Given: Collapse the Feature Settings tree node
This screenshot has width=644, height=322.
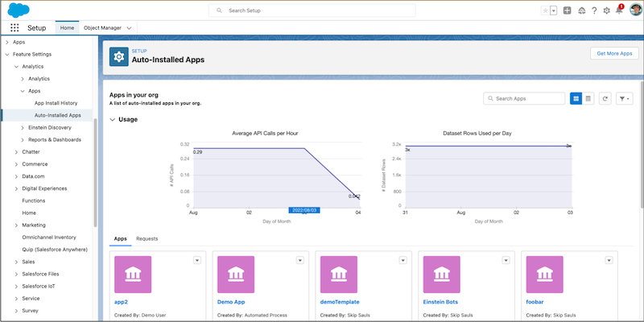Looking at the screenshot, I should tap(7, 54).
